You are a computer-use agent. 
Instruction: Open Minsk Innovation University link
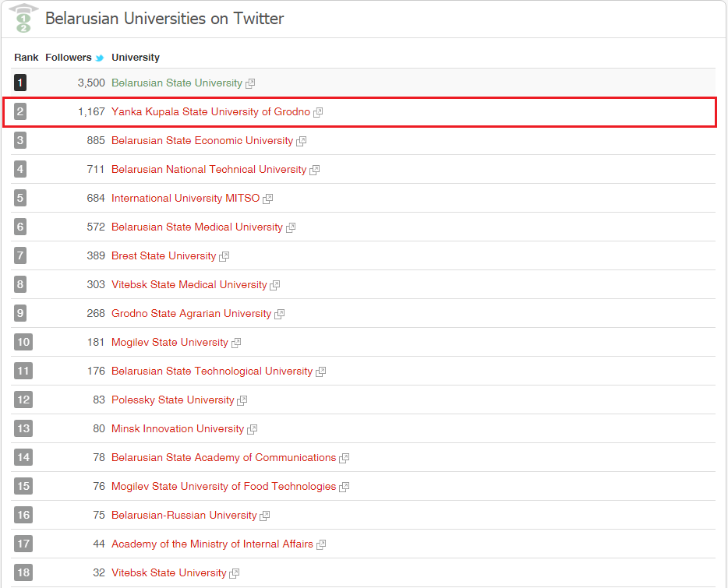pyautogui.click(x=178, y=428)
